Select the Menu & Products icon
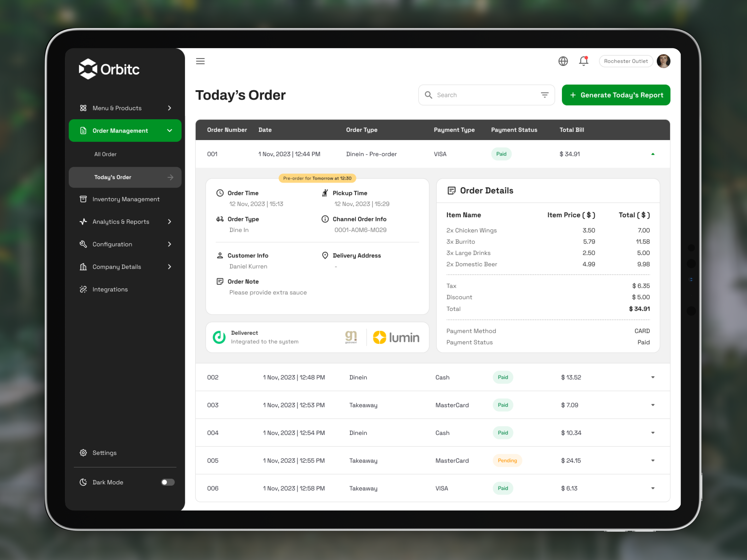 click(x=83, y=108)
